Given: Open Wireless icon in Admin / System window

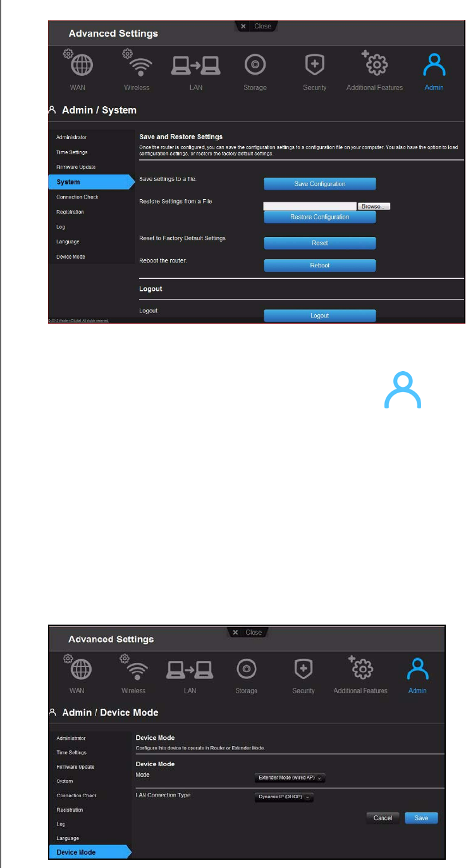Looking at the screenshot, I should click(x=137, y=64).
